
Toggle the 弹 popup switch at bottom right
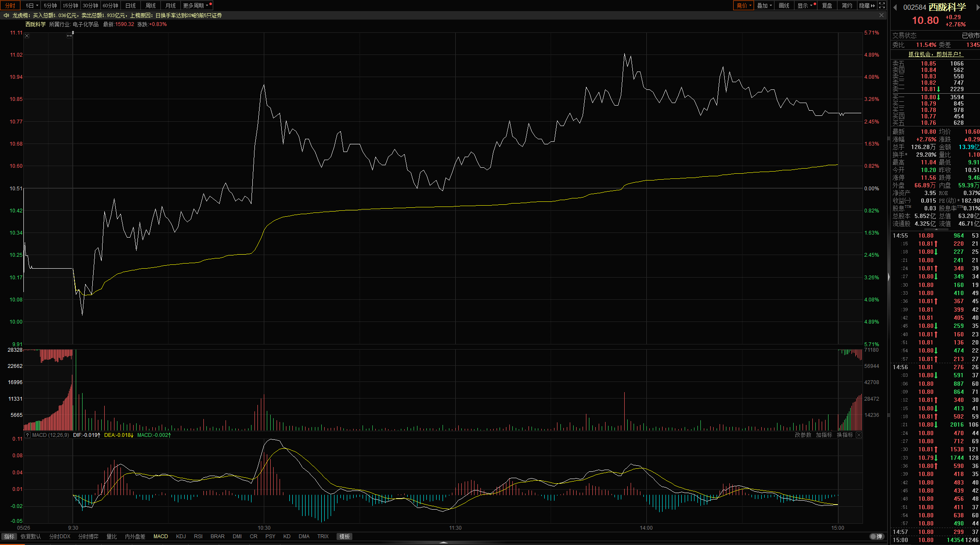coord(876,536)
